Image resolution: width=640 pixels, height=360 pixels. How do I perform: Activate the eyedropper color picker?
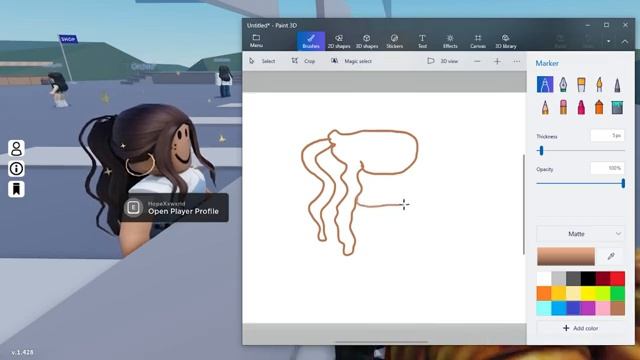click(x=611, y=256)
